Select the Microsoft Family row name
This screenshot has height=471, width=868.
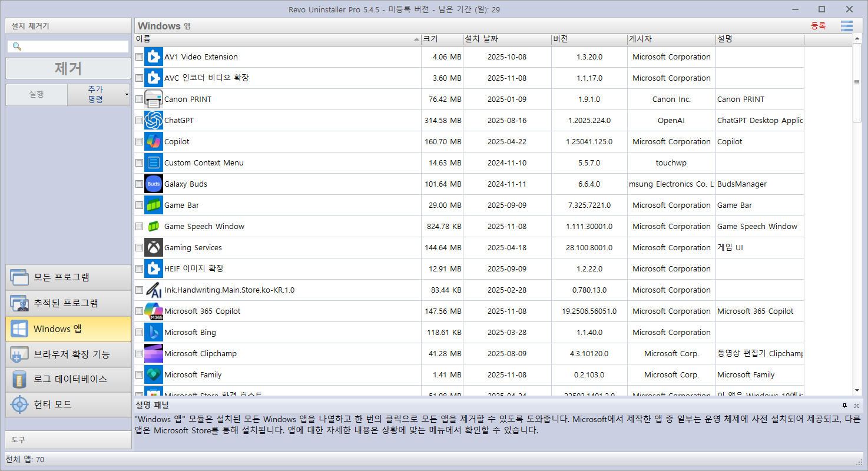[193, 375]
